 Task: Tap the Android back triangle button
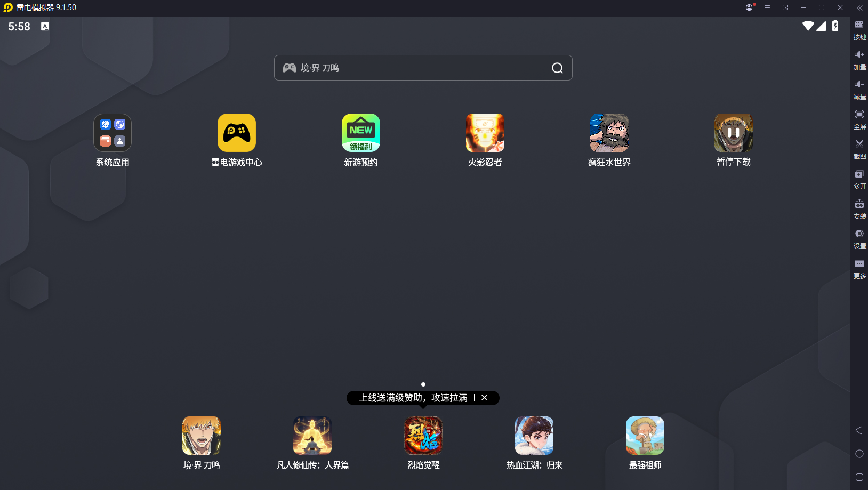[x=859, y=430]
